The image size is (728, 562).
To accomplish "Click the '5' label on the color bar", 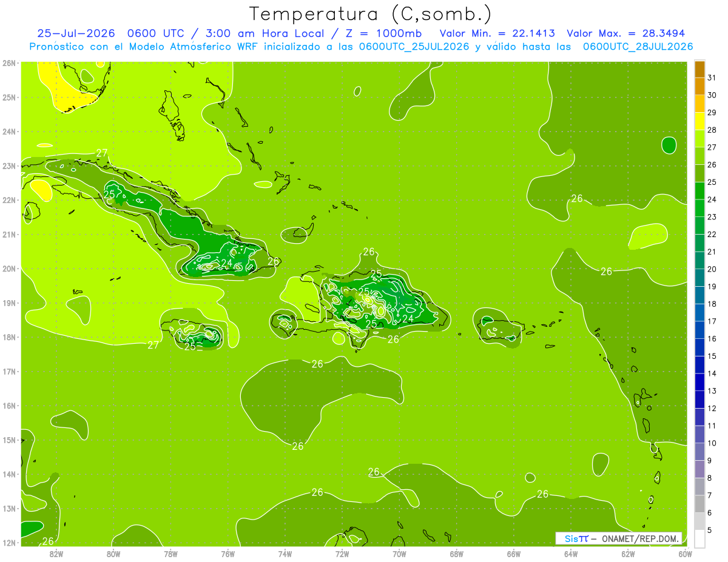I will tap(710, 530).
